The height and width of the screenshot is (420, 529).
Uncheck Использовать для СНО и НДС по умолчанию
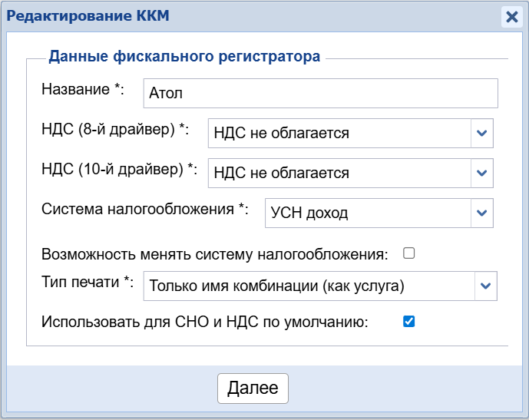point(409,322)
